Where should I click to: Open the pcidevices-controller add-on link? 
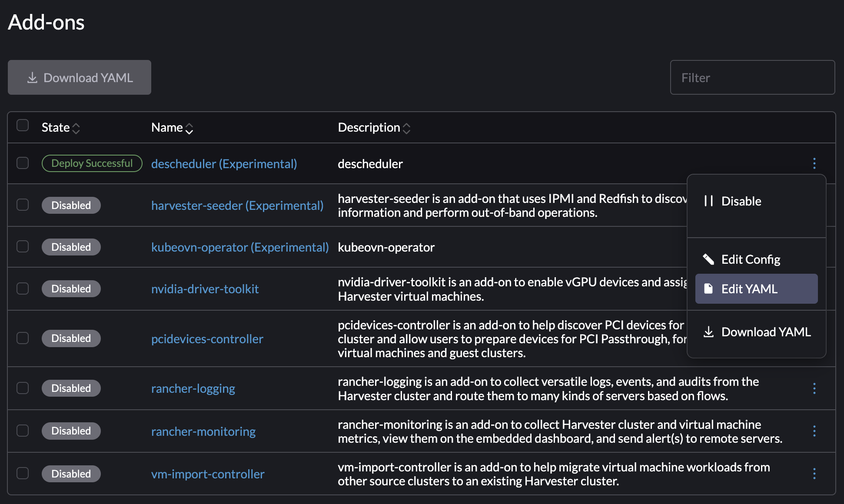[207, 339]
